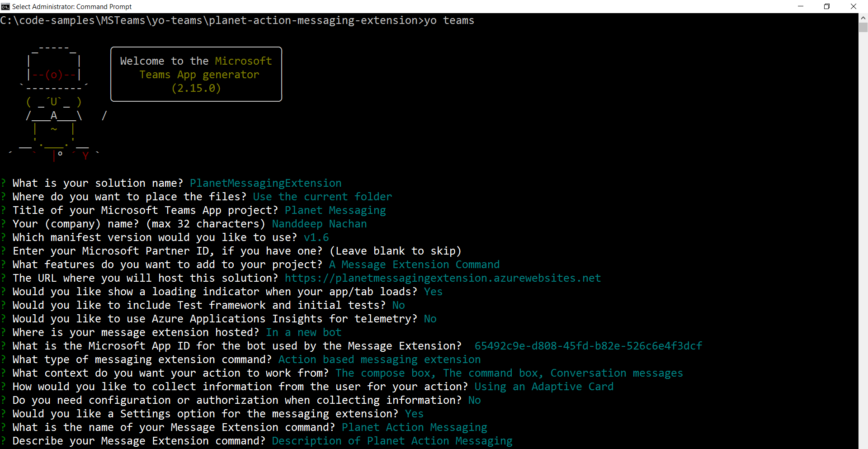868x449 pixels.
Task: Click the 'v1.6' manifest version answer
Action: [x=316, y=237]
